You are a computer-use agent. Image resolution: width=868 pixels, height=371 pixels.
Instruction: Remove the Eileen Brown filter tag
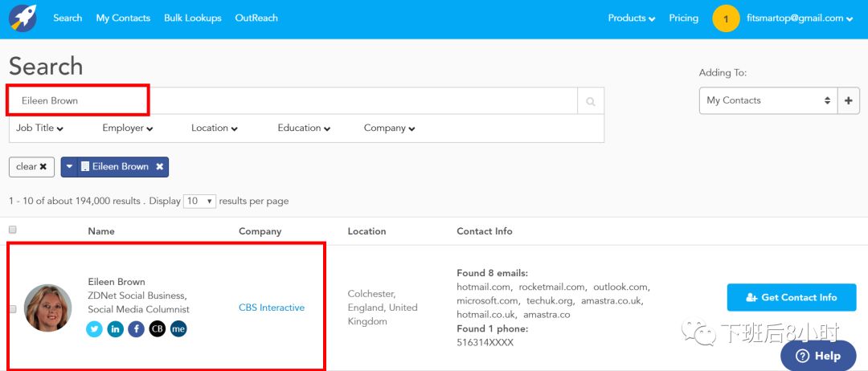point(159,167)
